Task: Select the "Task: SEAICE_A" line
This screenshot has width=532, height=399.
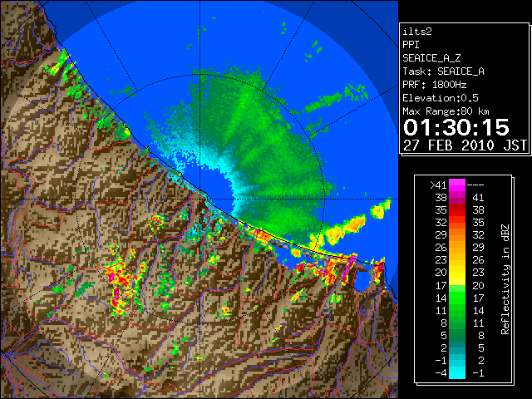Action: point(443,71)
